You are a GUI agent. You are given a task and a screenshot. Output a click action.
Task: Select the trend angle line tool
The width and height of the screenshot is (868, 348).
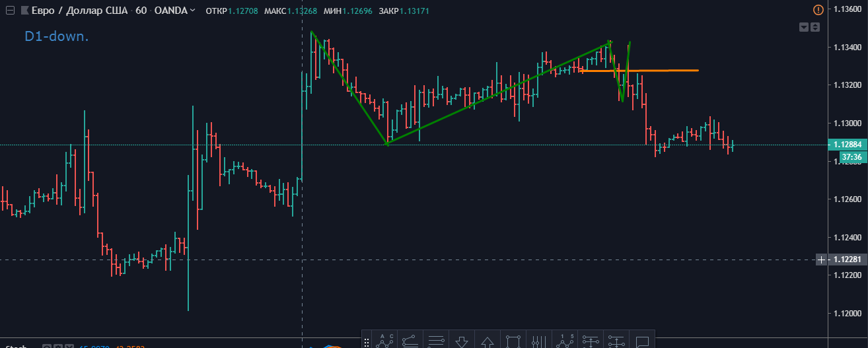click(410, 341)
